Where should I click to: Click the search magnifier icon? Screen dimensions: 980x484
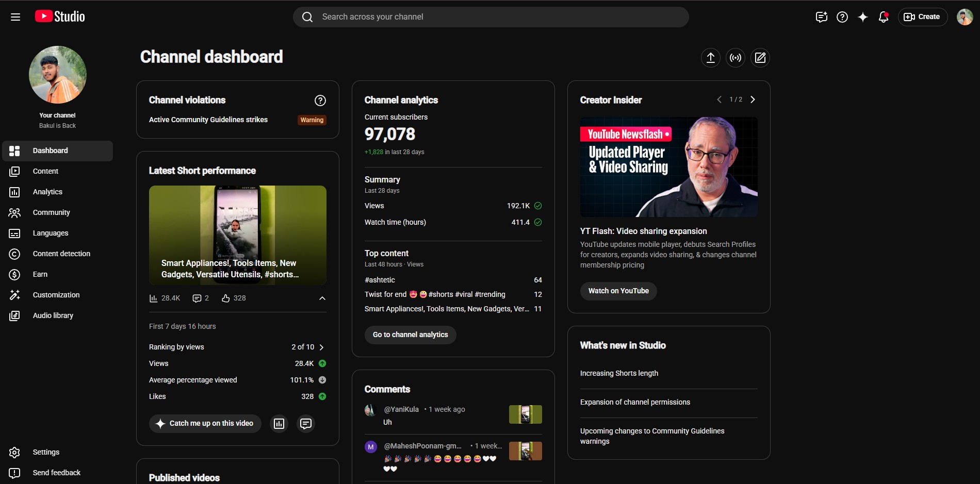coord(307,17)
